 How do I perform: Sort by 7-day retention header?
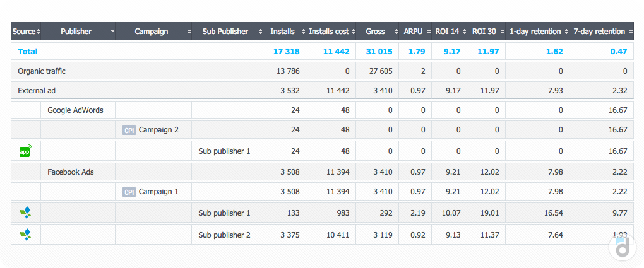(x=600, y=32)
